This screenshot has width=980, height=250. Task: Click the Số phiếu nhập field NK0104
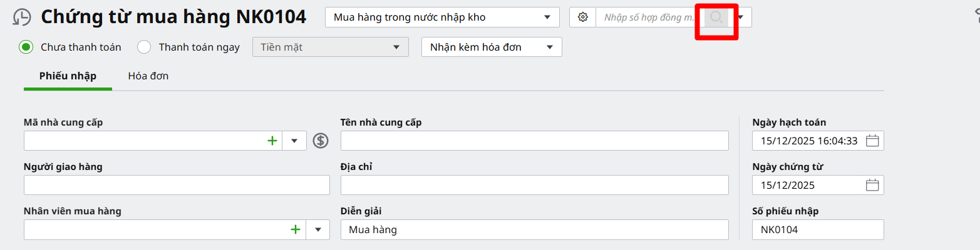(817, 229)
